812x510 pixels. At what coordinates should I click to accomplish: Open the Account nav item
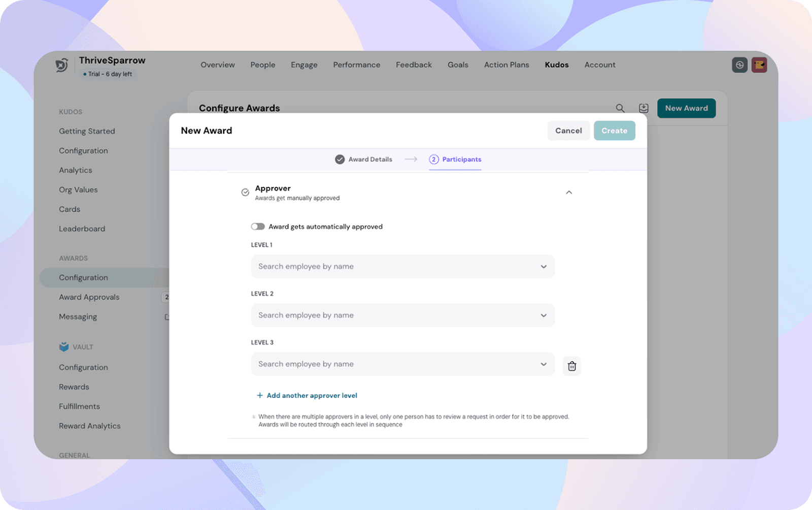tap(600, 65)
